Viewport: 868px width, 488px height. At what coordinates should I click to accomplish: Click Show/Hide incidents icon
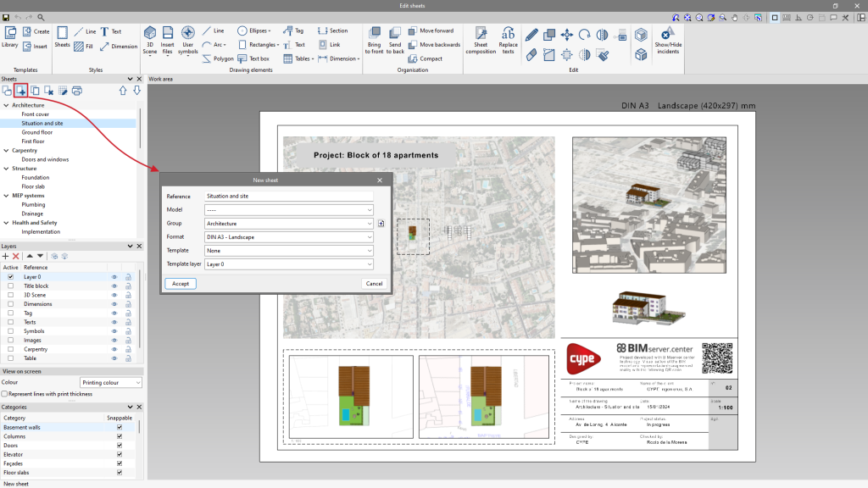pyautogui.click(x=667, y=35)
